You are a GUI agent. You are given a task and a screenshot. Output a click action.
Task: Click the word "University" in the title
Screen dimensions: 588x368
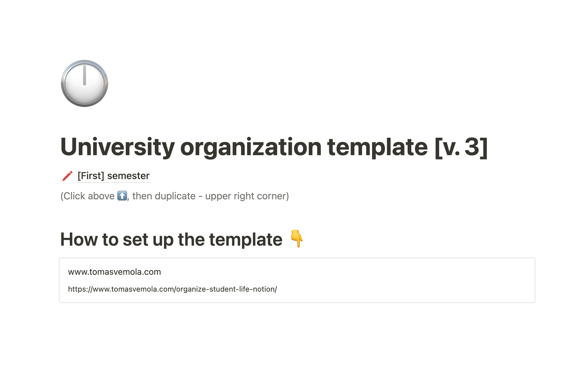point(118,147)
